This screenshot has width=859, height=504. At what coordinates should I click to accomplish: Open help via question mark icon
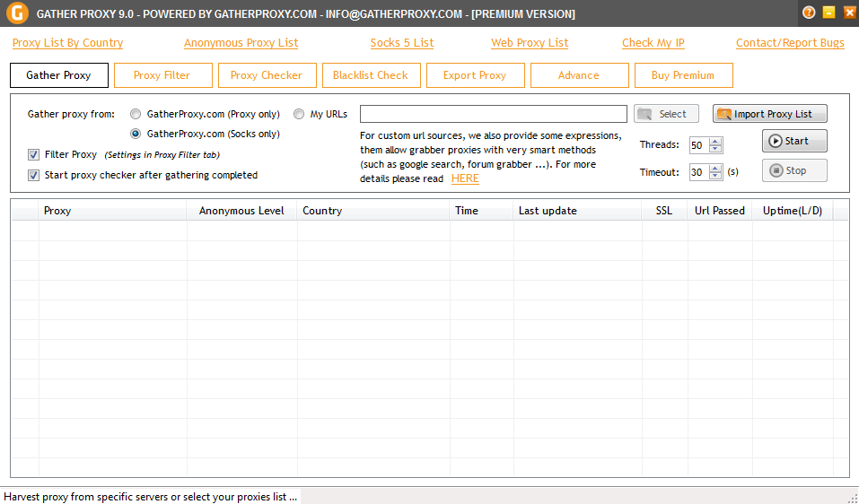tap(809, 12)
